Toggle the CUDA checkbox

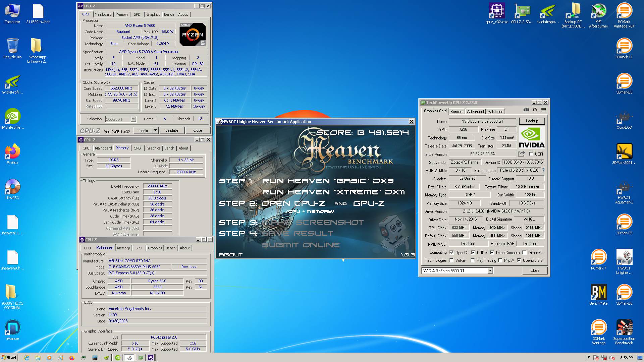point(473,253)
